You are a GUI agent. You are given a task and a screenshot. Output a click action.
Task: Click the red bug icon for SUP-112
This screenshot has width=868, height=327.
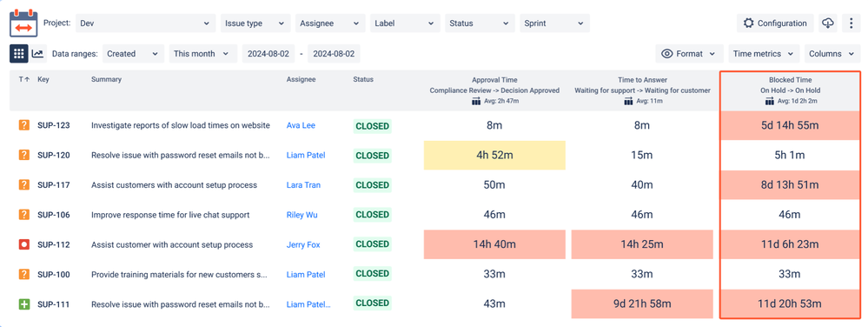23,244
